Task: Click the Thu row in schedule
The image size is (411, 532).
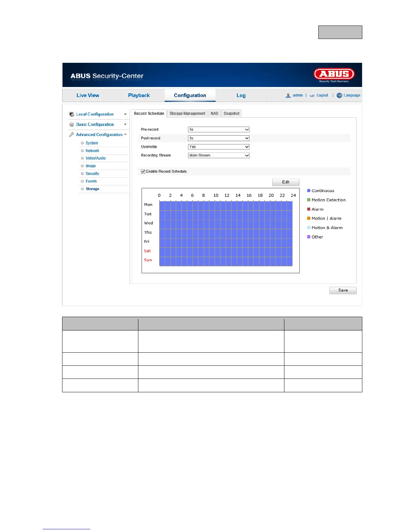Action: click(x=226, y=233)
